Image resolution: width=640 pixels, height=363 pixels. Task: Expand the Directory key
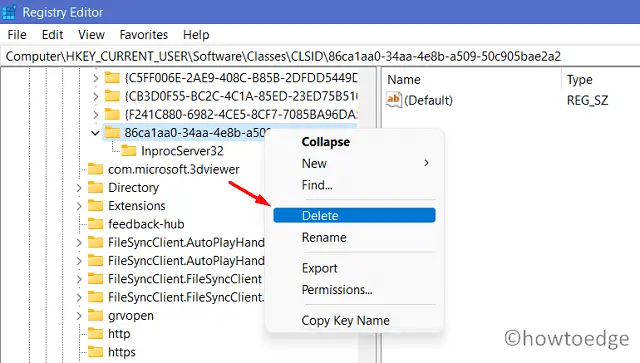pyautogui.click(x=79, y=188)
